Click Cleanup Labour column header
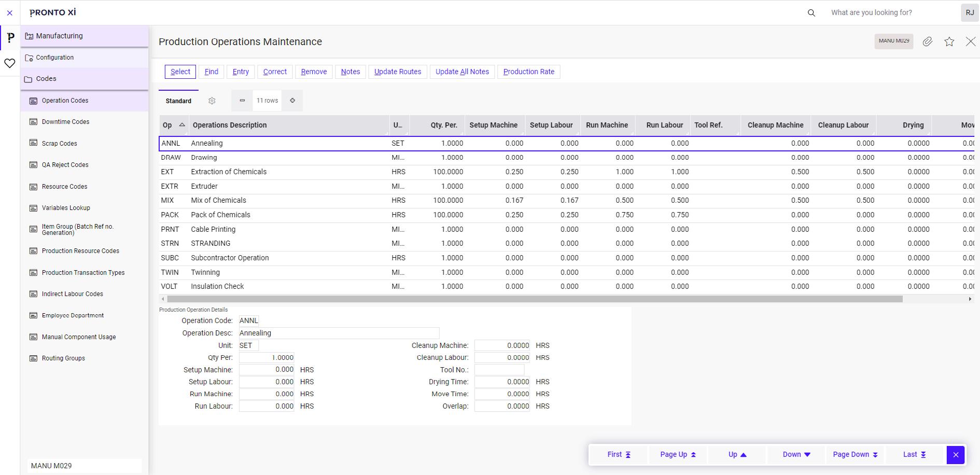The image size is (980, 475). [843, 125]
